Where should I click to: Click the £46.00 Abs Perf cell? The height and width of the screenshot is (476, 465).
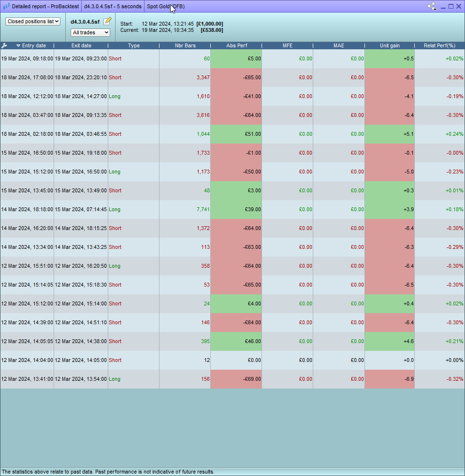tap(236, 341)
